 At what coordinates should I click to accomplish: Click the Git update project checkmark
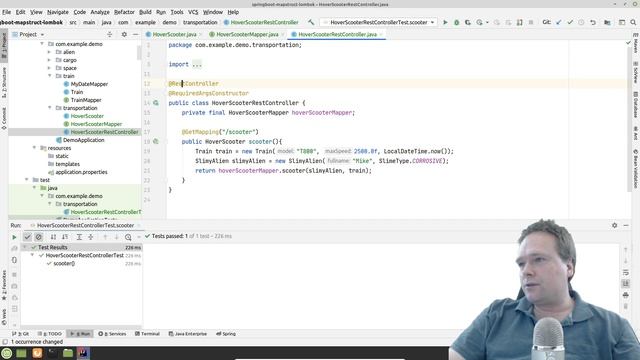559,22
